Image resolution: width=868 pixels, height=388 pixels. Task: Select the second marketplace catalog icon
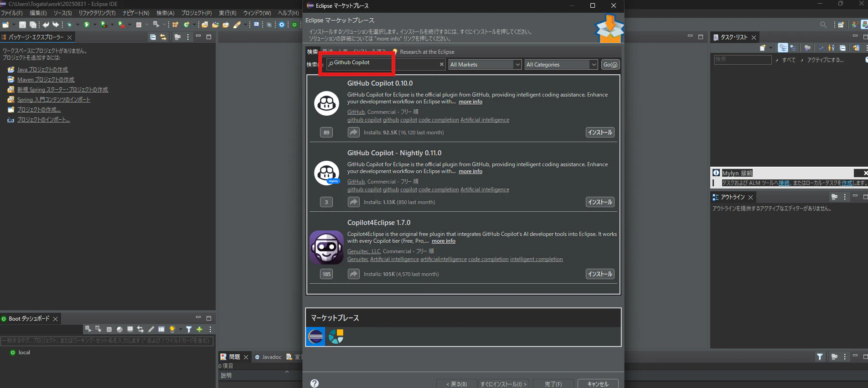point(336,337)
